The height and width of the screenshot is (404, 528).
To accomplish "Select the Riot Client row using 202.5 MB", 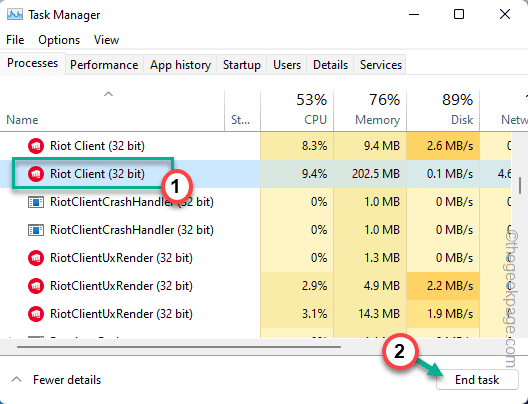I will click(256, 174).
